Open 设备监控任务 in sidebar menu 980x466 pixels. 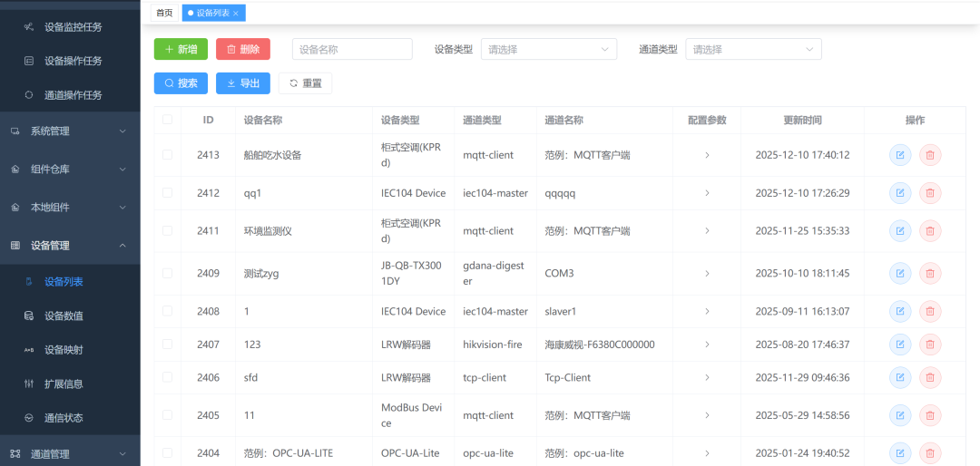coord(73,27)
